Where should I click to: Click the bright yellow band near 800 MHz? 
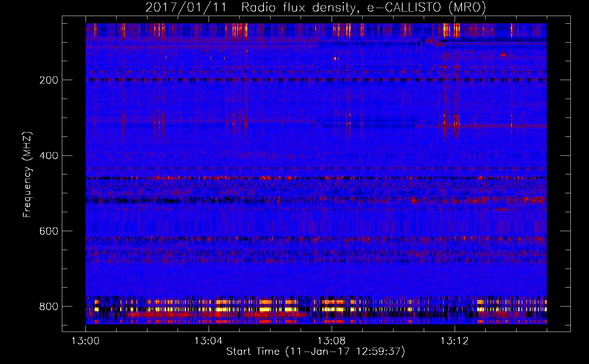(x=316, y=309)
